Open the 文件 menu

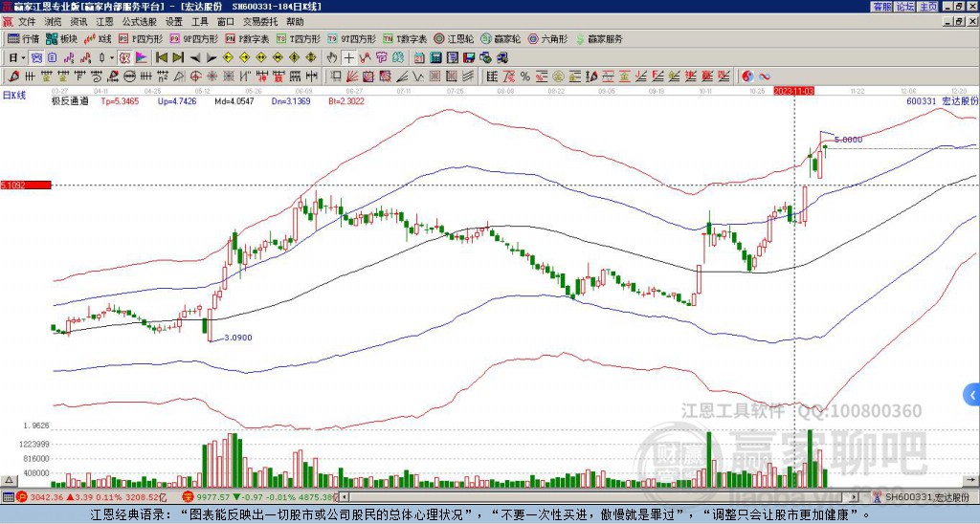[x=26, y=22]
